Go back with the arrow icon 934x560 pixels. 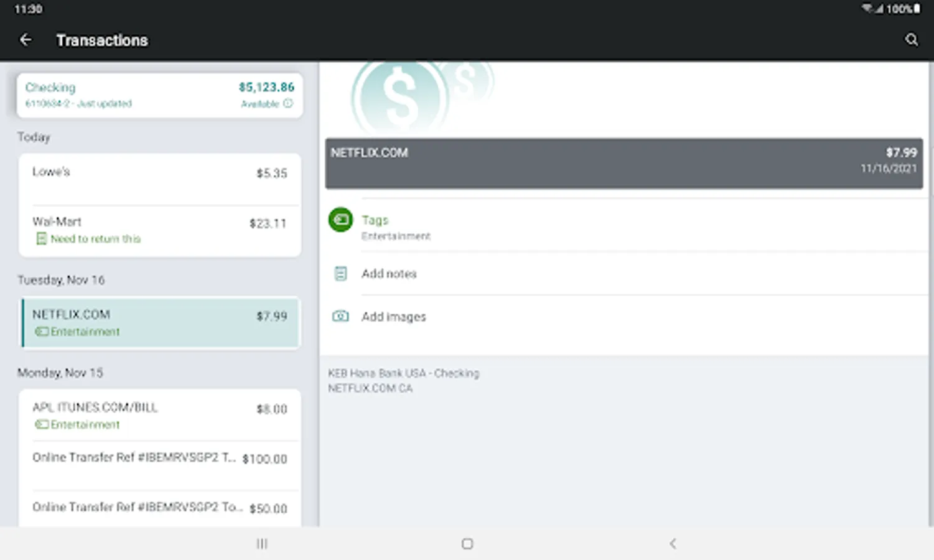click(x=26, y=40)
